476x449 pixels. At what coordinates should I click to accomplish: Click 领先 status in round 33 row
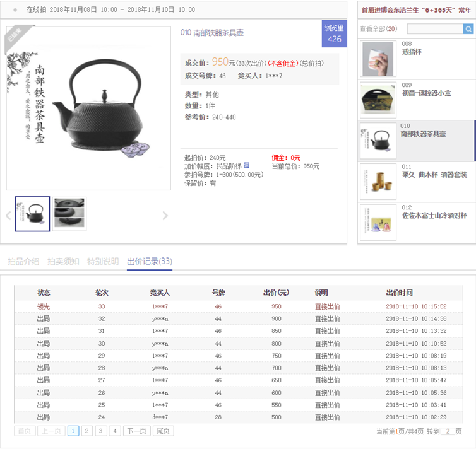click(44, 306)
